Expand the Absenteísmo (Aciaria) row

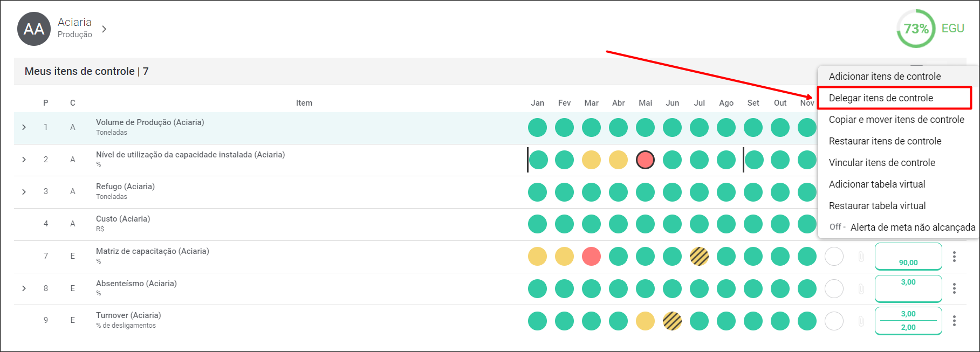pos(24,288)
